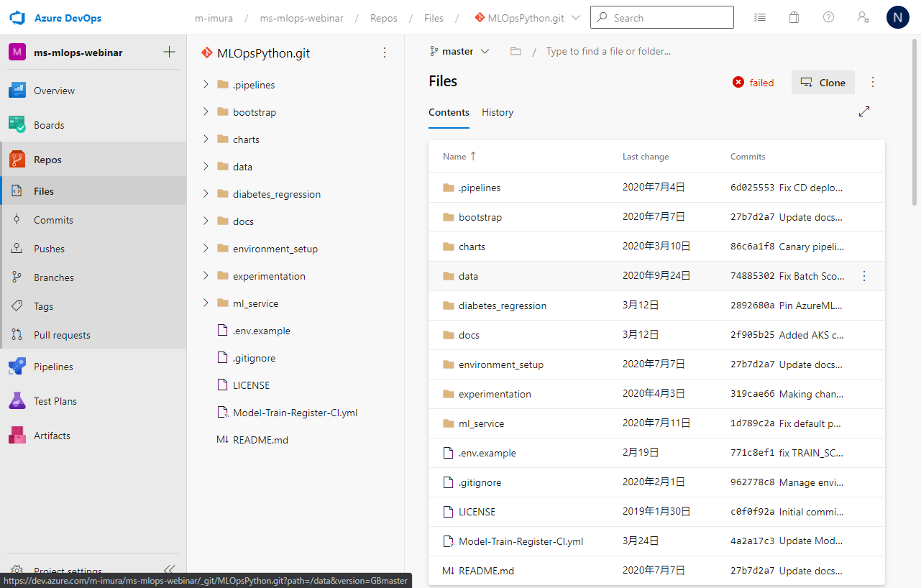Viewport: 921px width, 588px height.
Task: Expand the bootstrap folder in the tree
Action: point(206,111)
